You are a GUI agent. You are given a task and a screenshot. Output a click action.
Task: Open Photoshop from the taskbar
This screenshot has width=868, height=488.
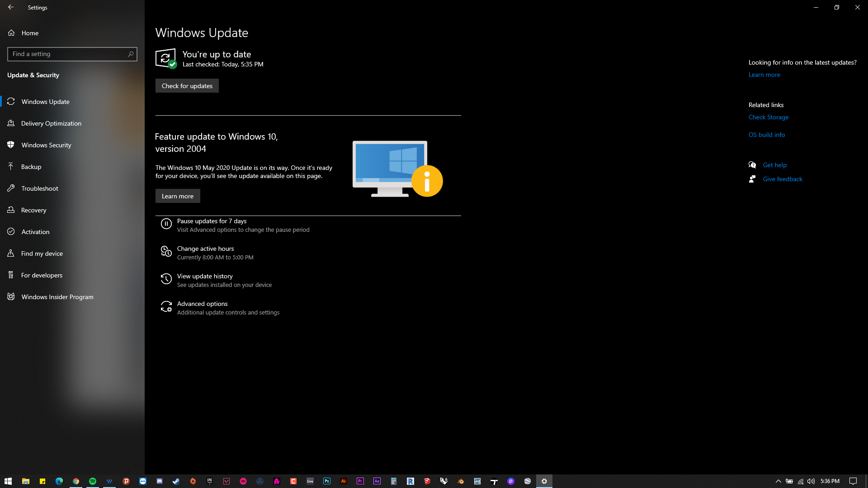327,481
